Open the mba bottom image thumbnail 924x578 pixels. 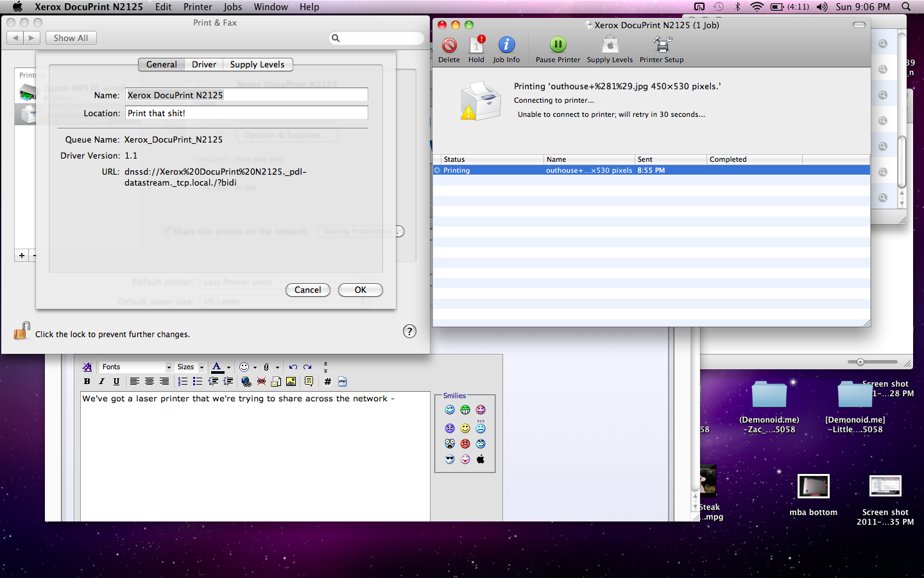click(814, 486)
